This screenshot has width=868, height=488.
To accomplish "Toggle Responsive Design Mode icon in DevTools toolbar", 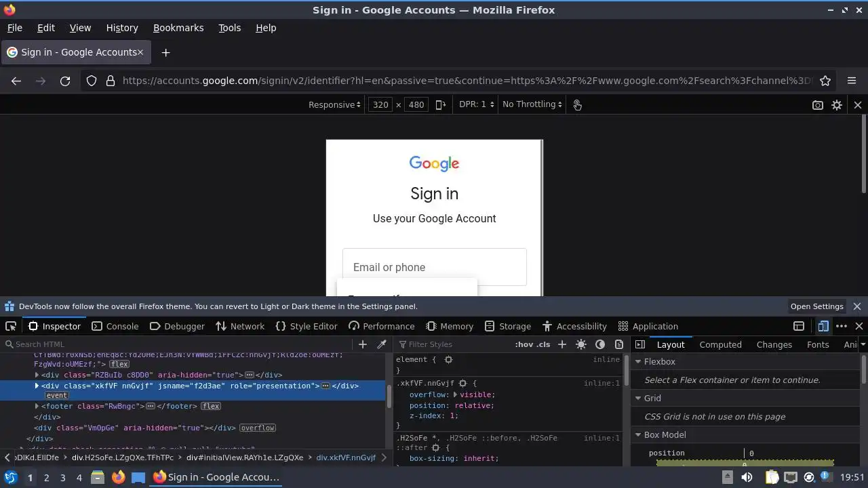I will point(823,326).
